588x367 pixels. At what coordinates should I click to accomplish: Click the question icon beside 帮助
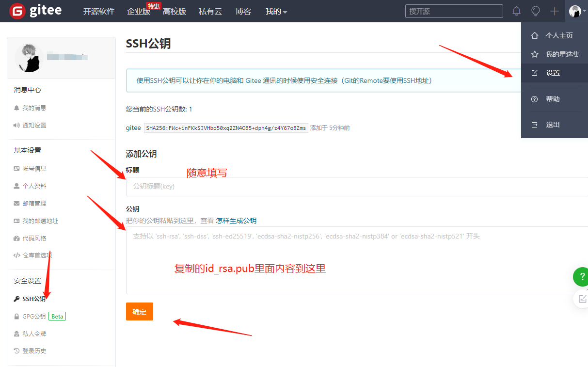tap(535, 99)
